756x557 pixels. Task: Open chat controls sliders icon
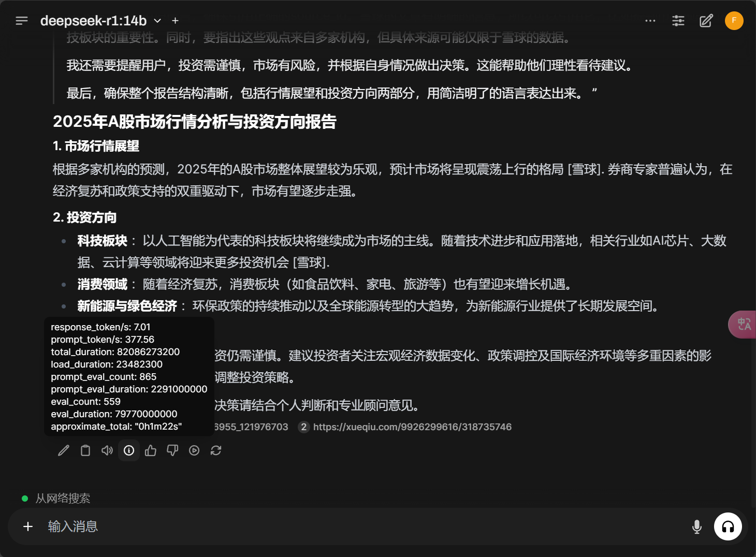click(678, 21)
